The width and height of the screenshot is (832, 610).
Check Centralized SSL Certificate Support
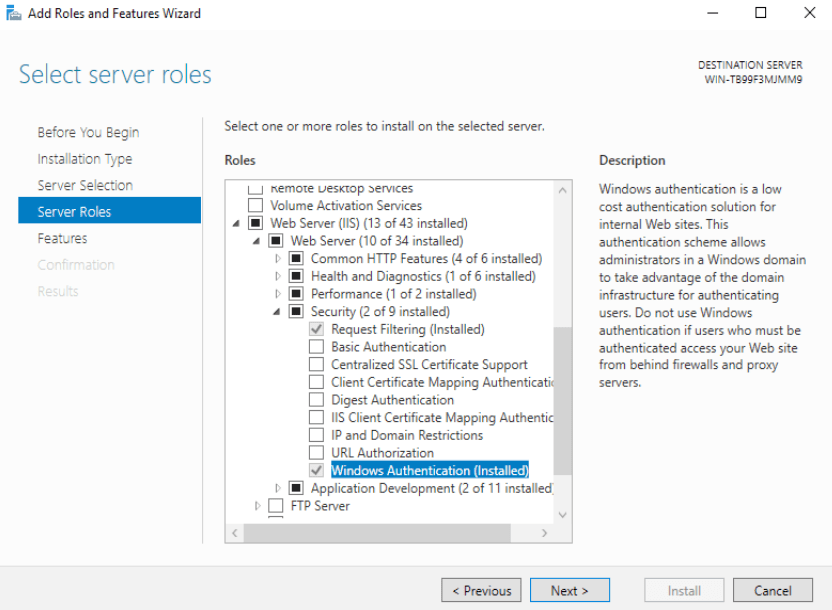pyautogui.click(x=315, y=364)
